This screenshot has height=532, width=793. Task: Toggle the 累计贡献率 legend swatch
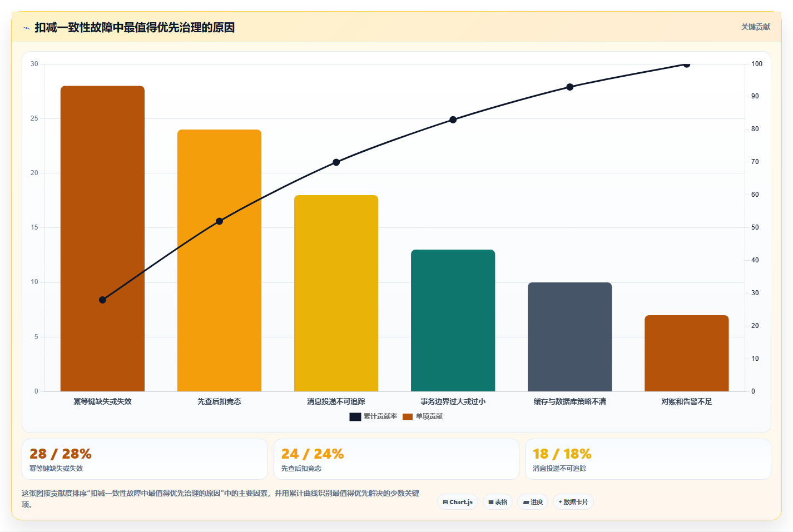[355, 416]
